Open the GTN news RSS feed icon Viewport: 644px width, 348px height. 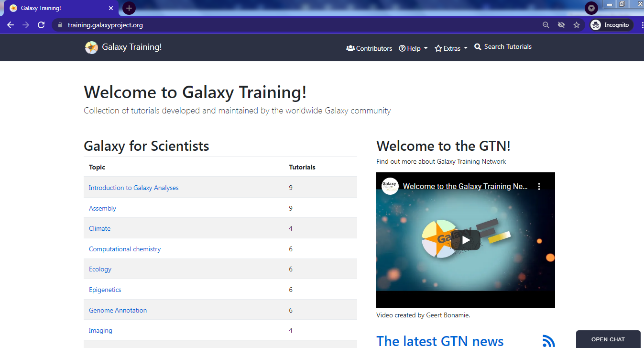(x=549, y=341)
